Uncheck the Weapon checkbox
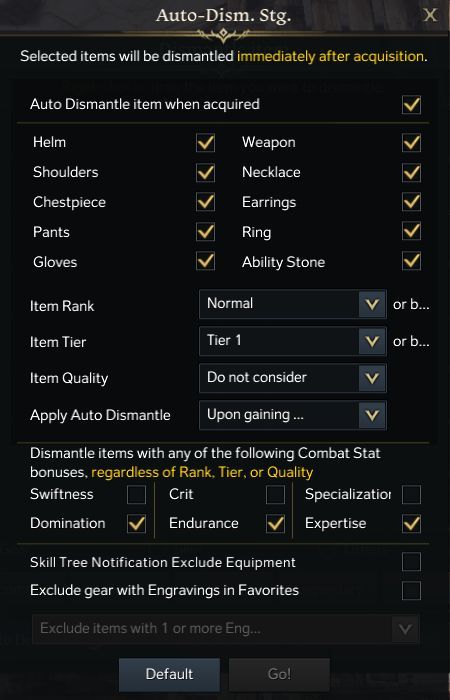450x700 pixels. [x=411, y=143]
